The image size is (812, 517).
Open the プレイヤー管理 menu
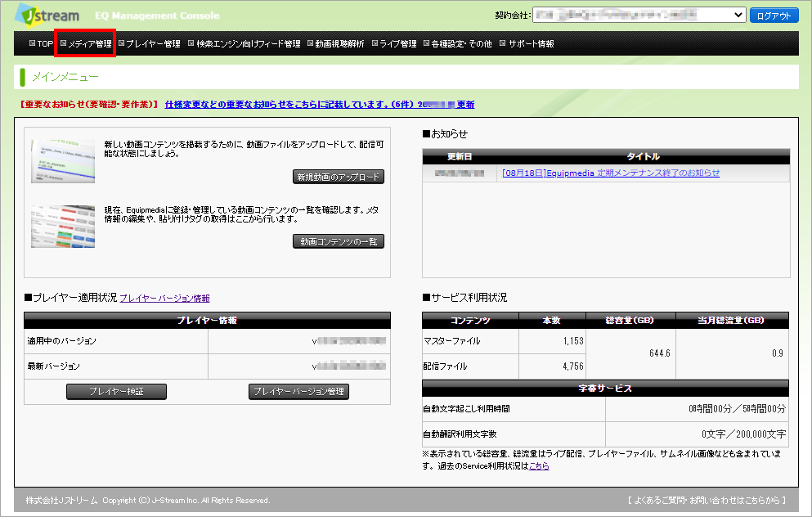[149, 44]
